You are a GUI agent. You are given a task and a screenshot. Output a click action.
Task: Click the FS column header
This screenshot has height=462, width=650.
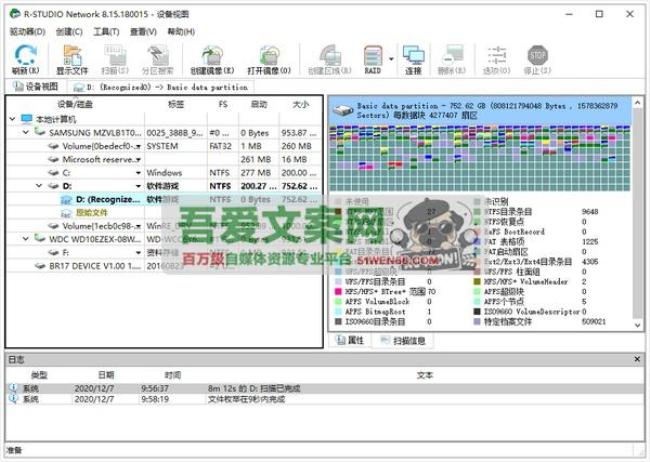click(223, 104)
